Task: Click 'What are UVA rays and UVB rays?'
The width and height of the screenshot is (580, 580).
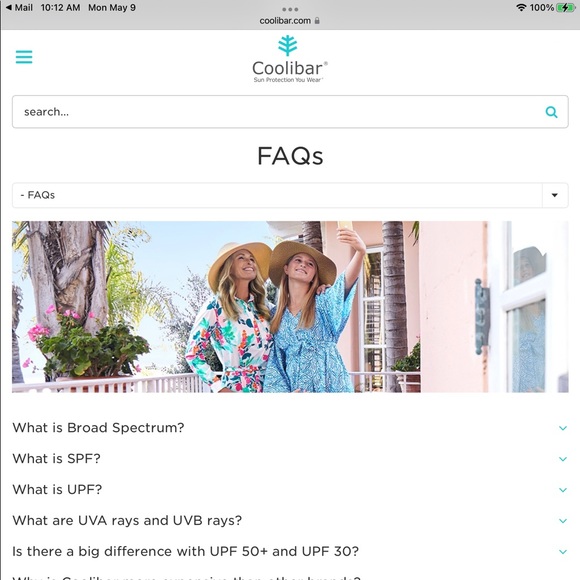Action: (x=127, y=520)
